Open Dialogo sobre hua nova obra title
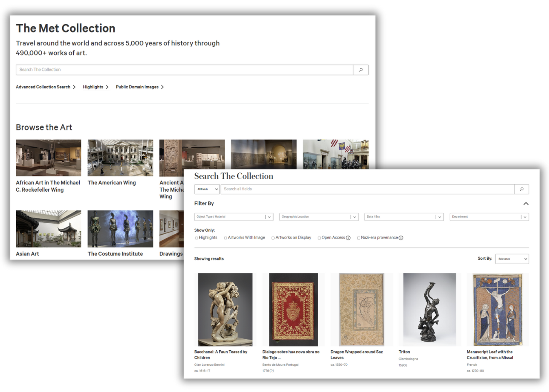Viewport: 549px width, 392px height. click(291, 355)
